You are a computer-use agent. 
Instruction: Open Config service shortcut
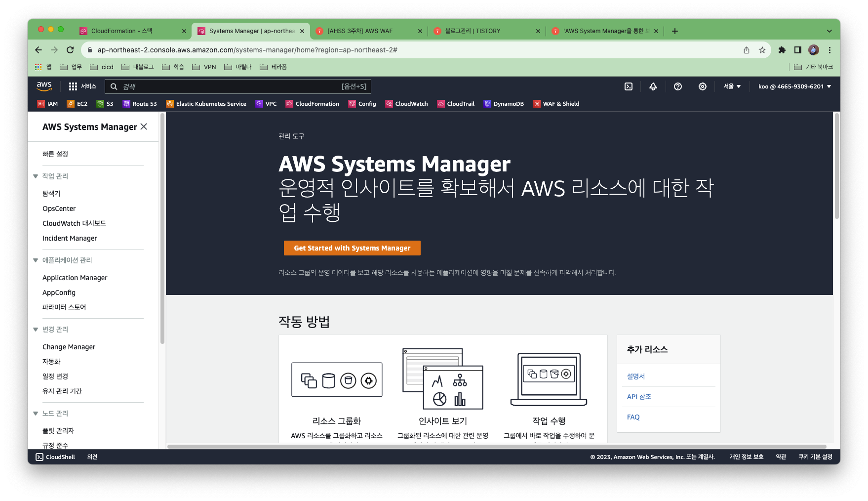(x=362, y=104)
